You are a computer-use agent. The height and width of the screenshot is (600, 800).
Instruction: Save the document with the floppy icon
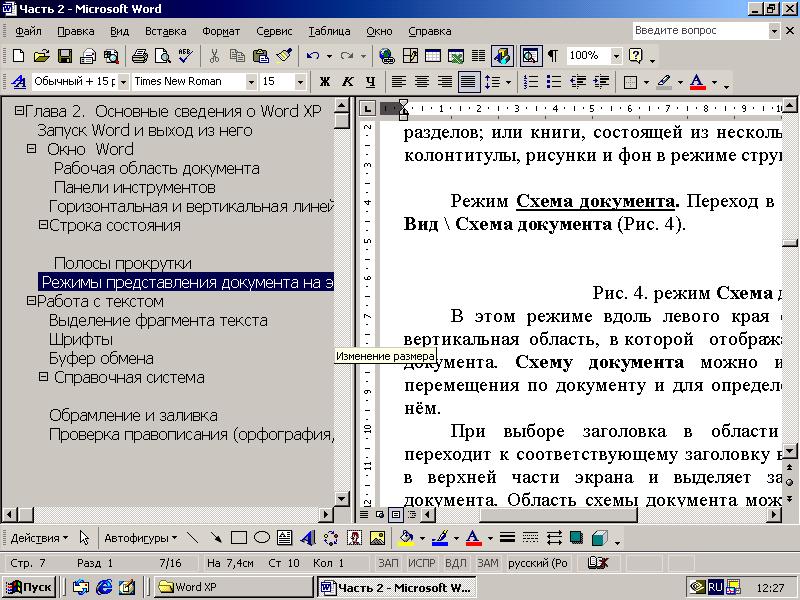click(x=65, y=56)
